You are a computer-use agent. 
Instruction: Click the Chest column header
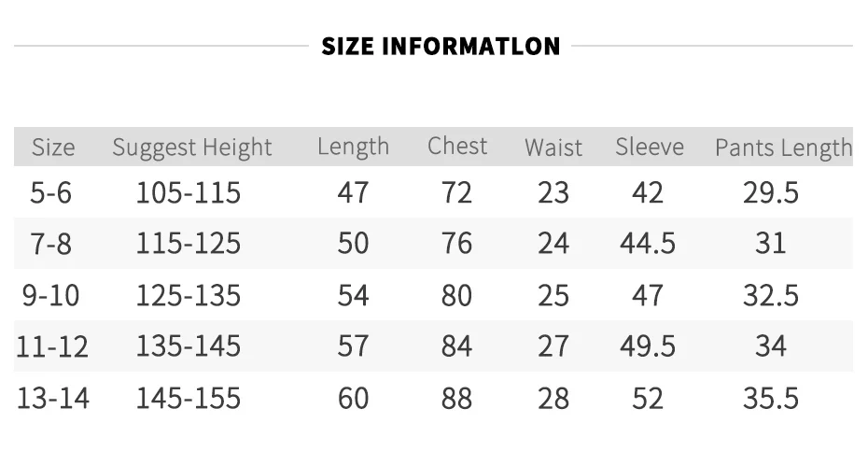point(457,147)
